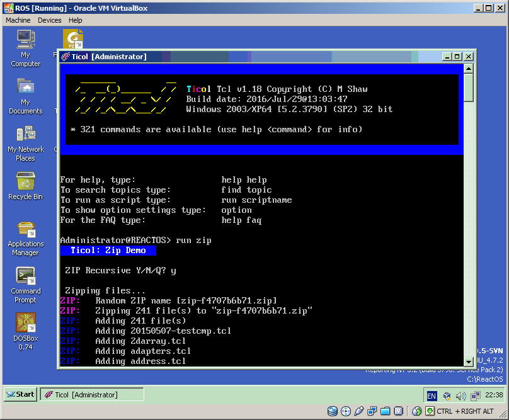Click the volume speaker tray icon
This screenshot has height=420, width=509.
(x=461, y=395)
